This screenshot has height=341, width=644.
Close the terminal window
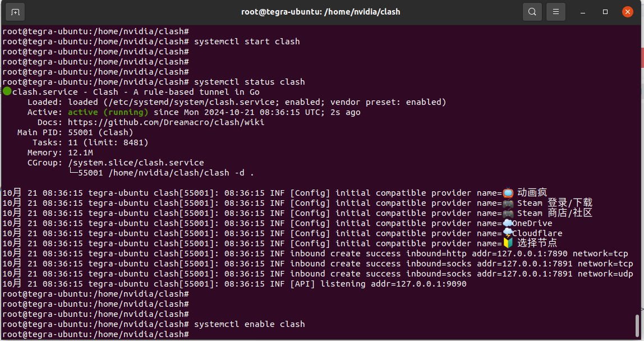coord(628,12)
